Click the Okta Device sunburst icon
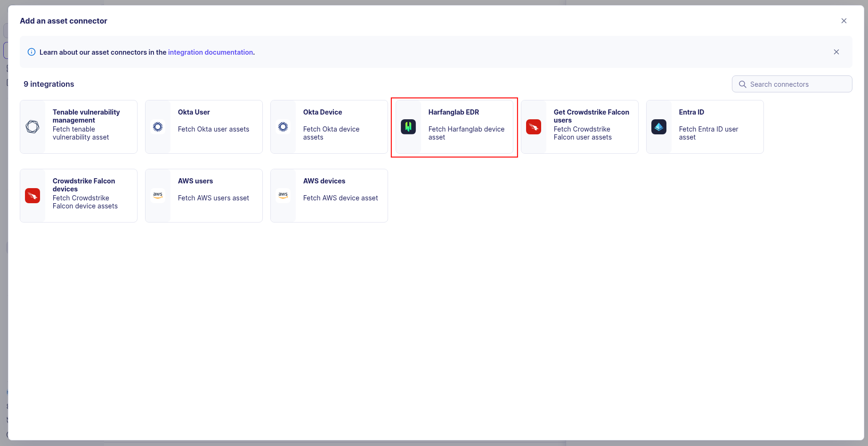This screenshot has width=868, height=446. [283, 127]
